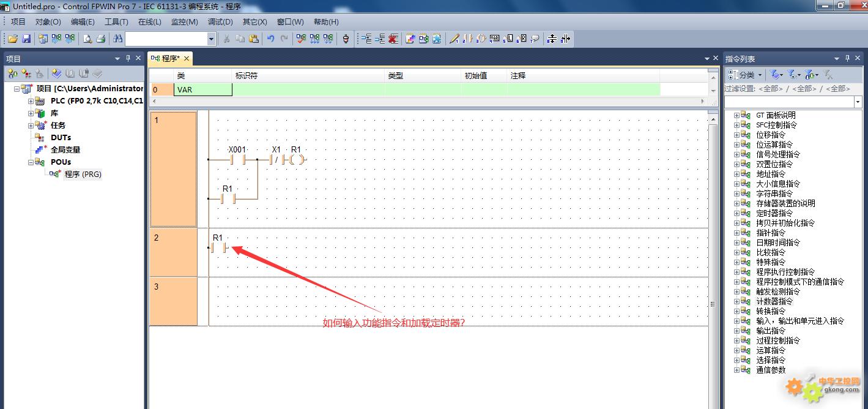Select the X001 contact in network 1
868x409 pixels.
(237, 159)
